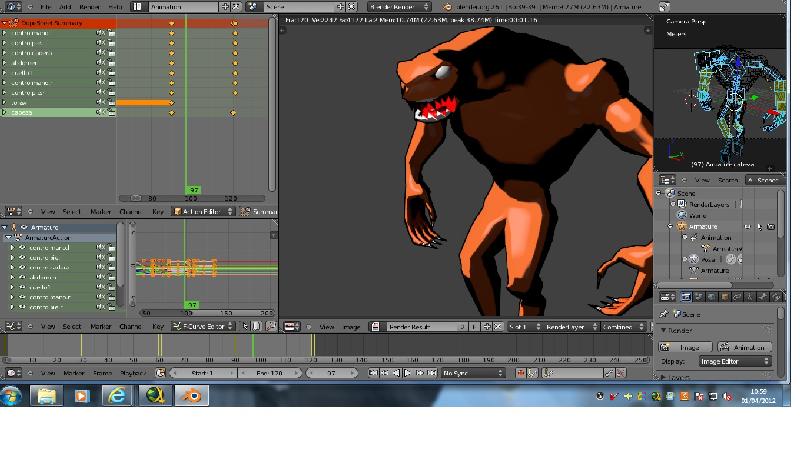Select the Object Constraints tab chain icon
Screen dimensions: 800x452
click(737, 296)
